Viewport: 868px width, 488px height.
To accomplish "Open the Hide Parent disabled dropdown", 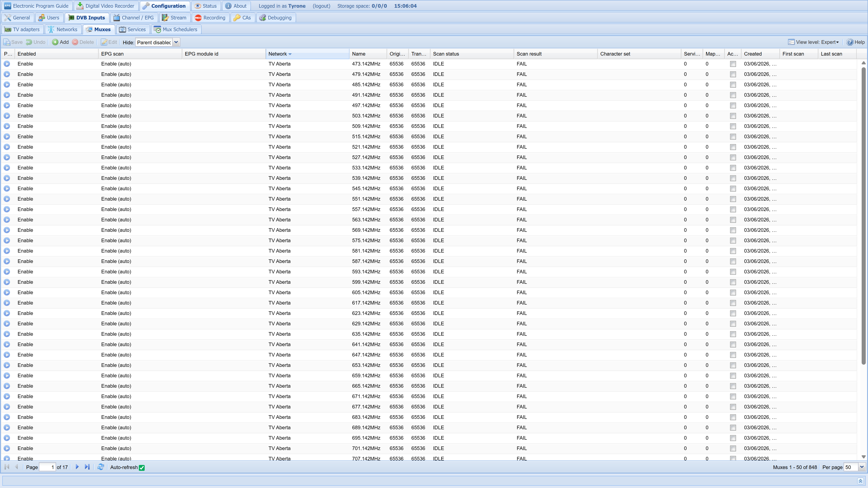I will pyautogui.click(x=176, y=42).
